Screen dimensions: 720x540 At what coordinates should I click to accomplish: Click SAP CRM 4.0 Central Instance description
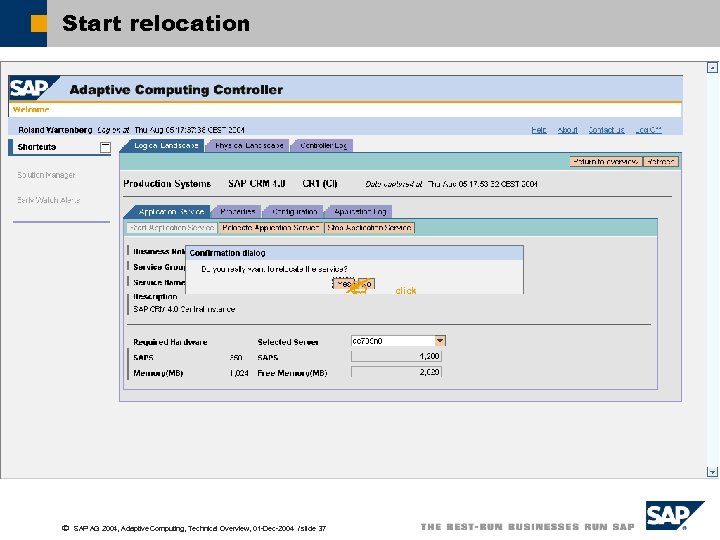tap(184, 309)
